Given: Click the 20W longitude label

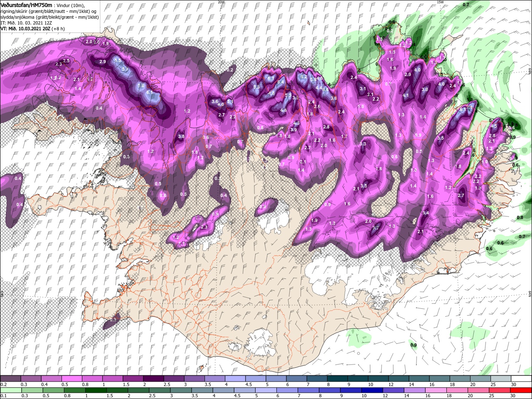Looking at the screenshot, I should (221, 2).
